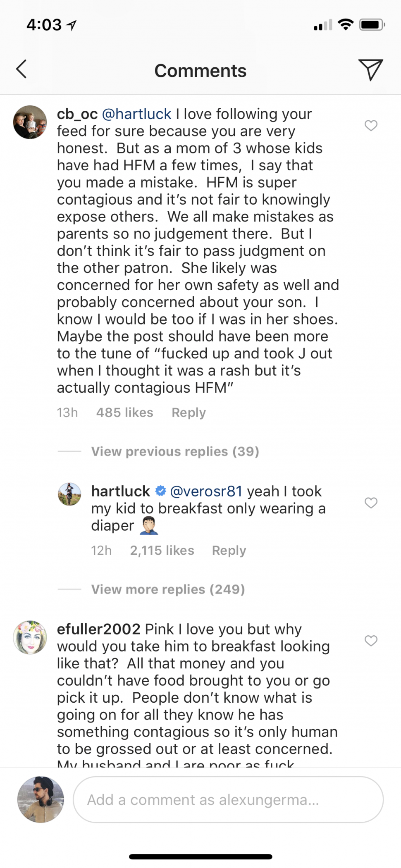Open cb_oc's profile picture
Image resolution: width=401 pixels, height=868 pixels.
30,122
